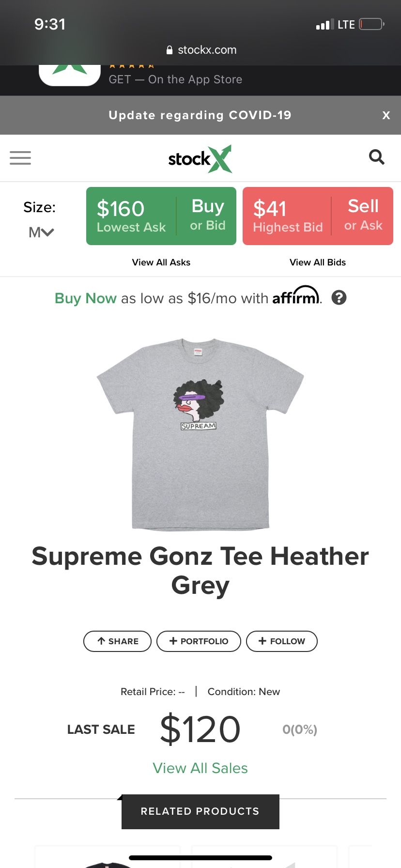This screenshot has height=868, width=401.
Task: Follow this product
Action: pos(282,641)
